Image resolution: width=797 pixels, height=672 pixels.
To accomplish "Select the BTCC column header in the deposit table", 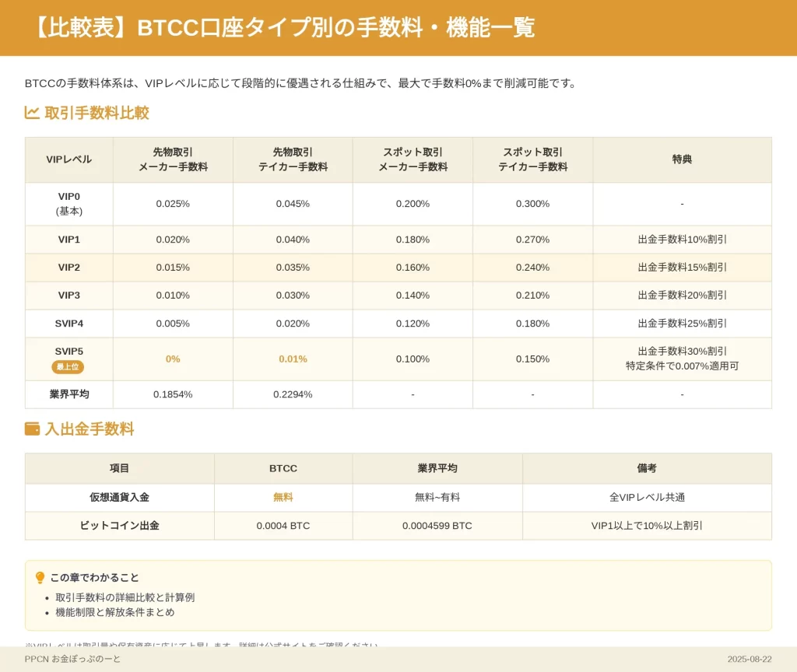I will click(283, 468).
